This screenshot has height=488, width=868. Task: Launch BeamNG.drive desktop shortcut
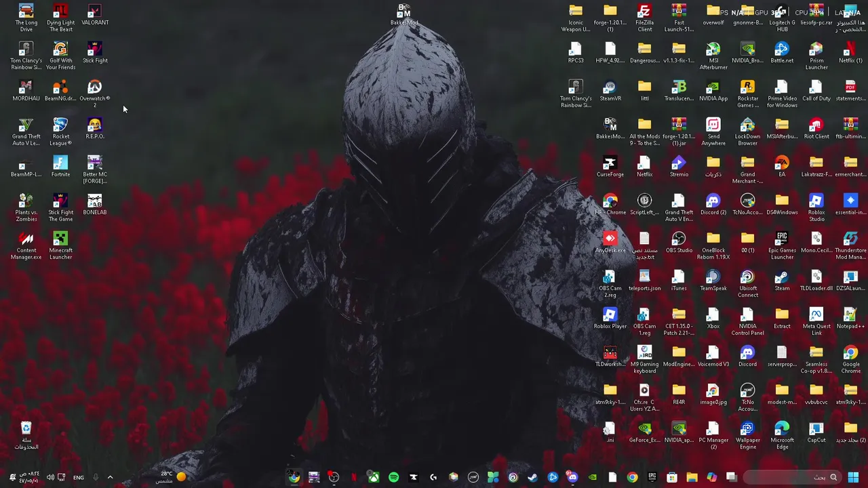click(x=60, y=91)
